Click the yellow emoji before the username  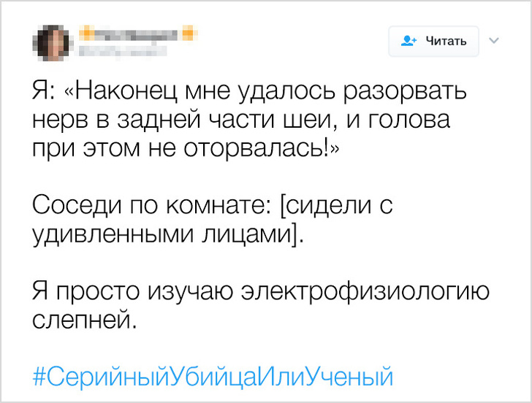(x=86, y=33)
